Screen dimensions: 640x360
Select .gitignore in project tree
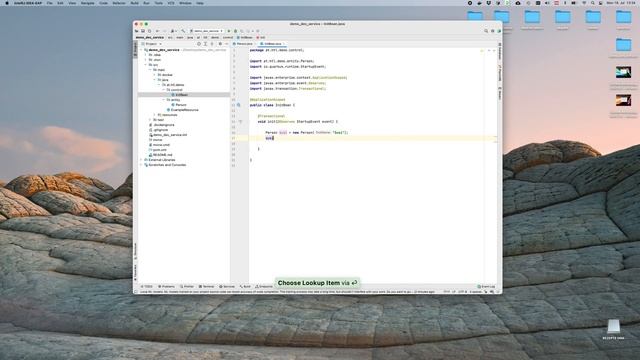click(160, 130)
